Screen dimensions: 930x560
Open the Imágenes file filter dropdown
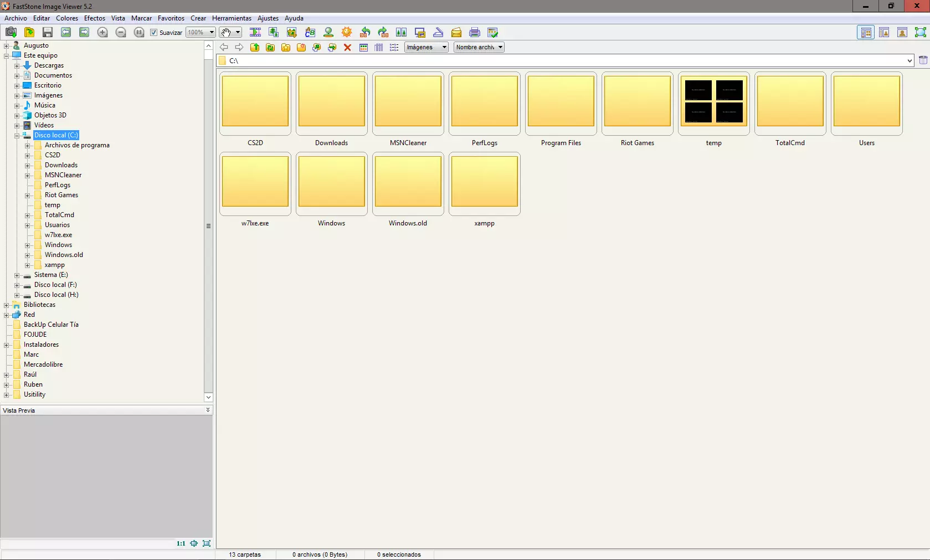[426, 48]
